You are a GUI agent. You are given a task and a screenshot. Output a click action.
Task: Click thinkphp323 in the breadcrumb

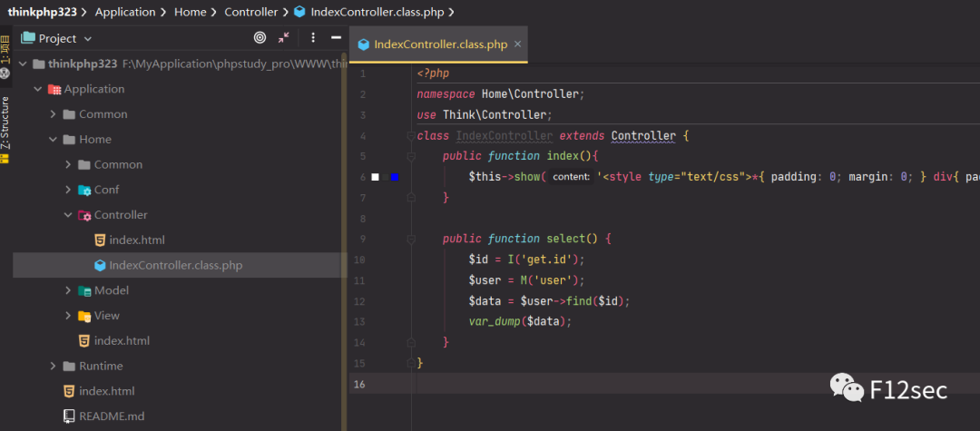[x=42, y=12]
